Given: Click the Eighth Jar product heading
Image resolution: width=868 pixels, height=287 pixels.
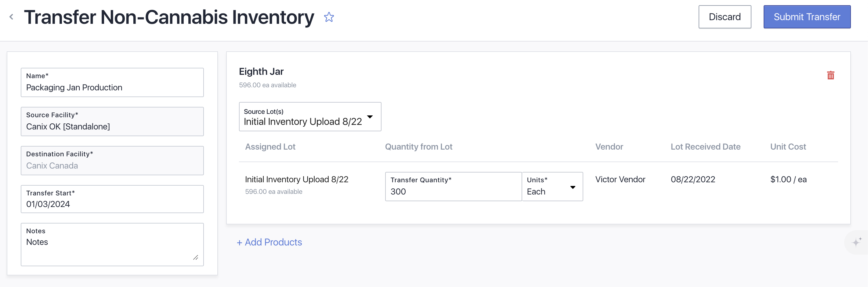Looking at the screenshot, I should 261,71.
